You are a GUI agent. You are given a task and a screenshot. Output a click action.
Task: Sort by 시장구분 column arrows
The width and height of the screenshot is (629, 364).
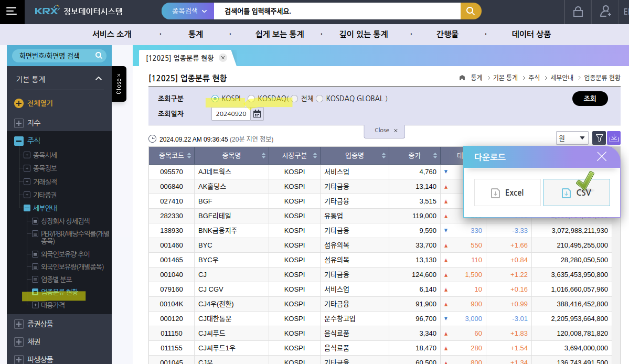click(315, 156)
